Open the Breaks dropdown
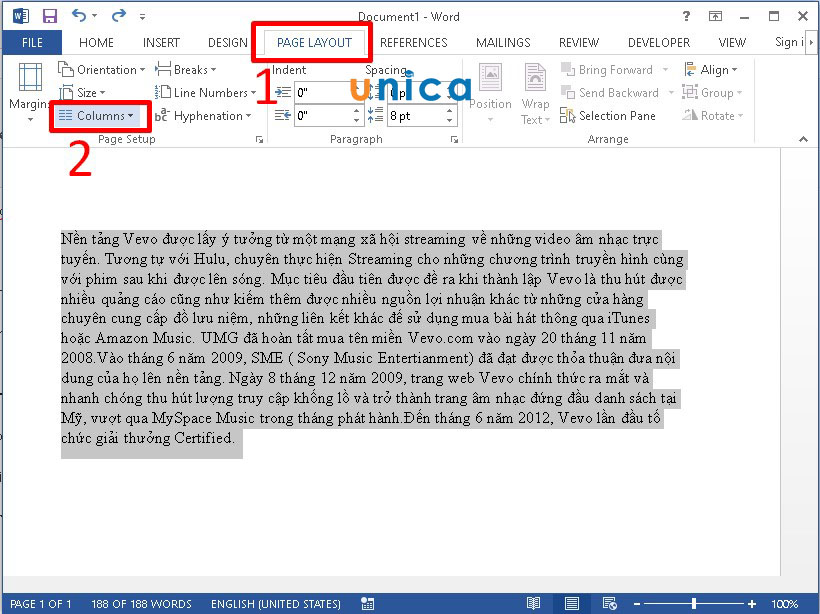820x614 pixels. (186, 70)
